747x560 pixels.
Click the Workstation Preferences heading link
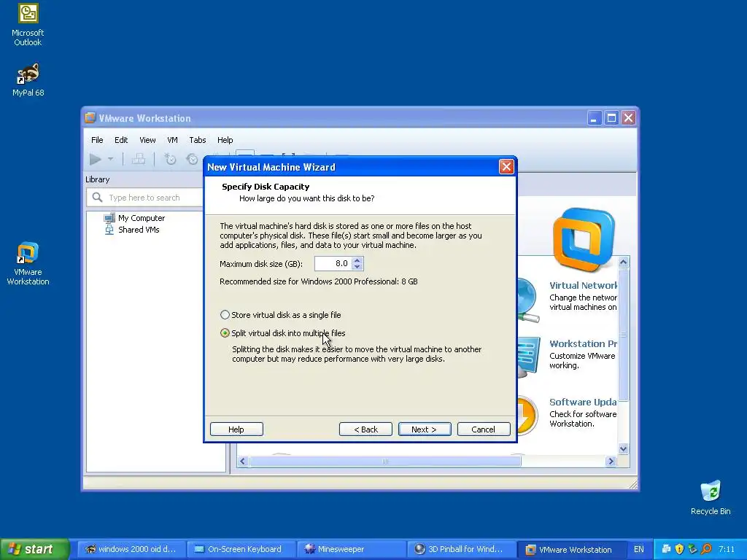583,343
